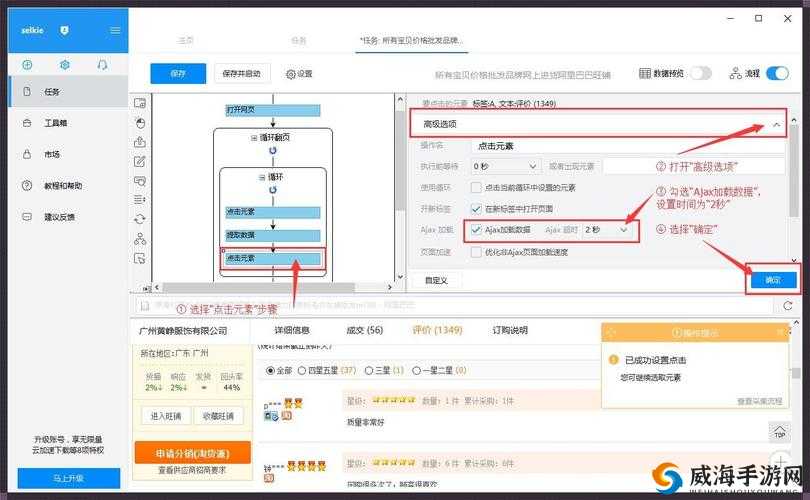Select the 全部 radio button

270,370
